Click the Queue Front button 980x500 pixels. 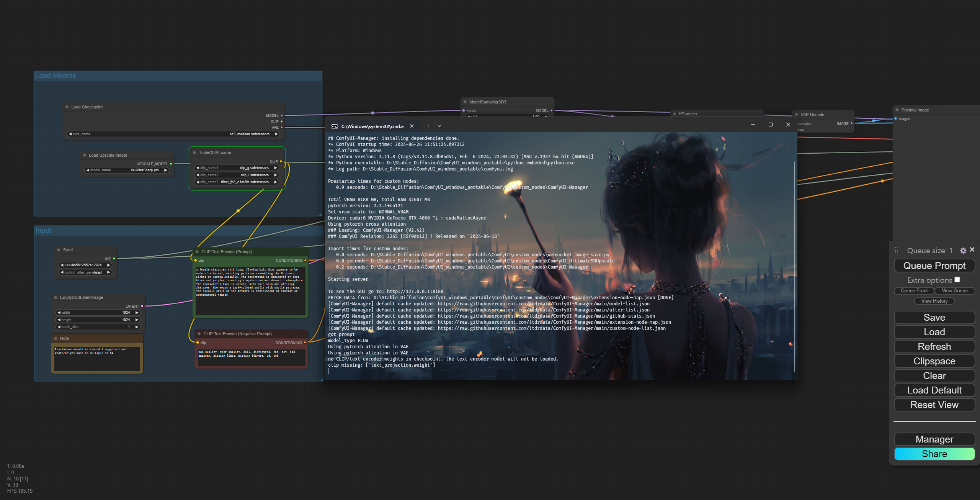pyautogui.click(x=914, y=290)
